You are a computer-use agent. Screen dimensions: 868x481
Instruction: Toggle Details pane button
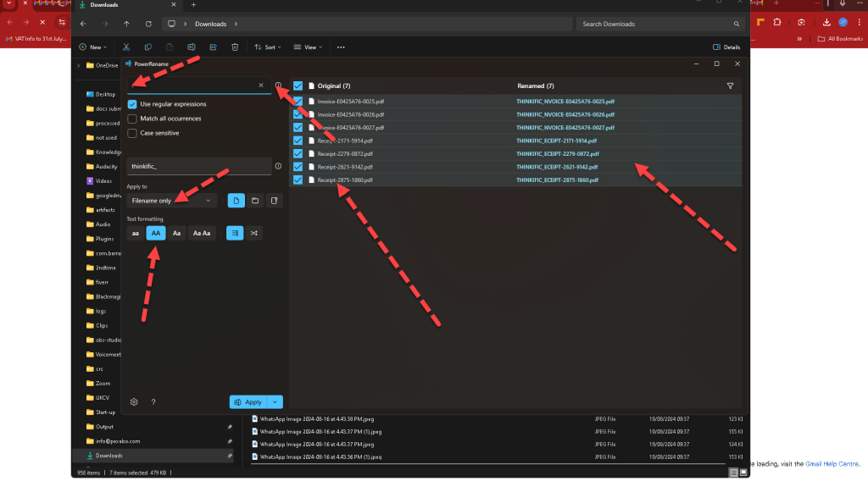pyautogui.click(x=726, y=47)
